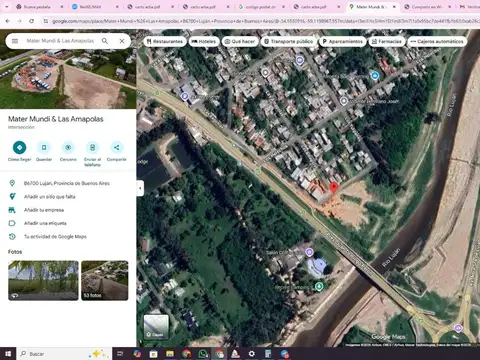Click Añadir una etiqueta
The height and width of the screenshot is (360, 480).
pyautogui.click(x=68, y=223)
